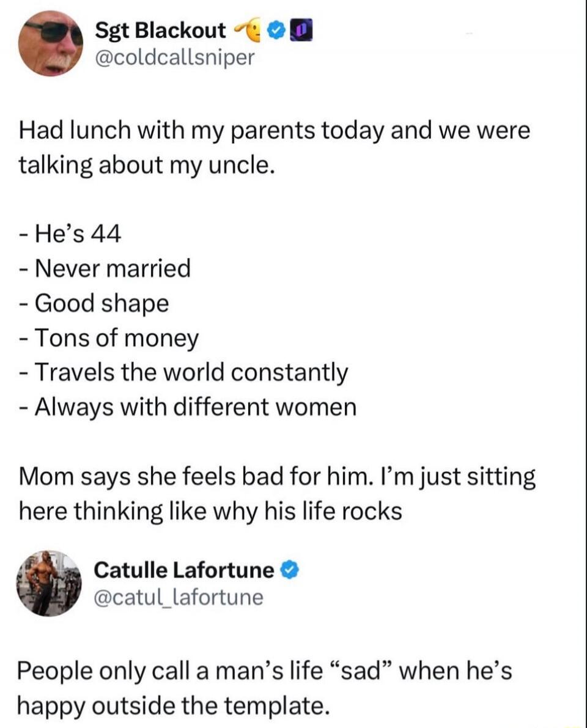Screen dimensions: 587x728
Task: Click the "happy outside the template" text
Action: [173, 706]
